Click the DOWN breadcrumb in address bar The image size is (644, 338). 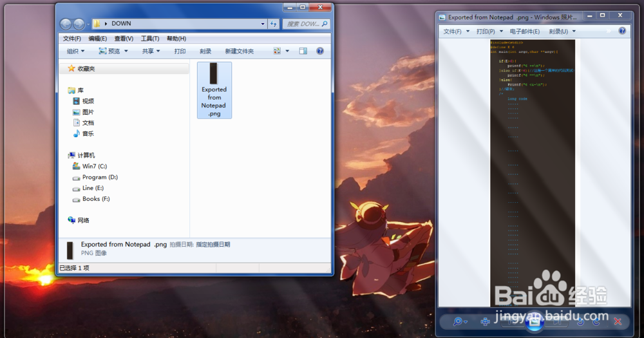click(x=121, y=24)
